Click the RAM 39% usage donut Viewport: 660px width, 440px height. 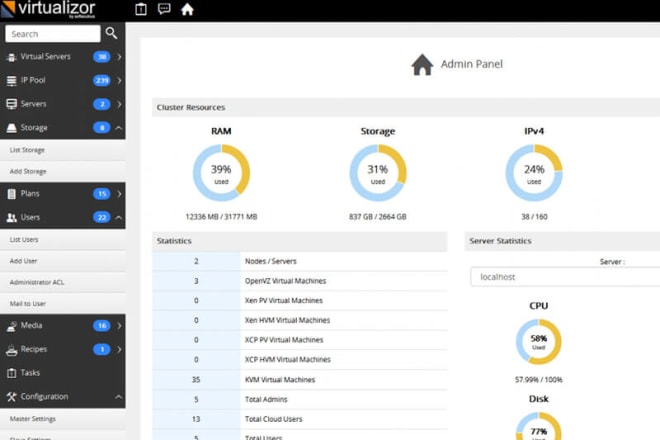tap(221, 173)
